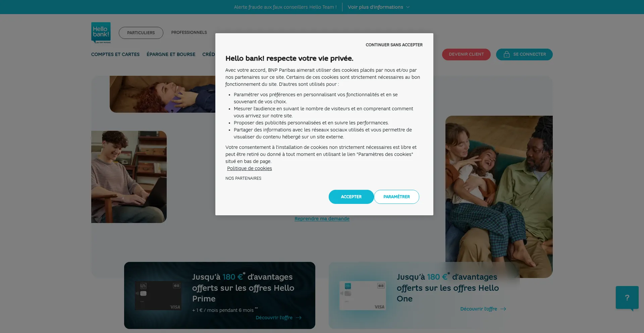Open the Politique de cookies link

pos(249,169)
